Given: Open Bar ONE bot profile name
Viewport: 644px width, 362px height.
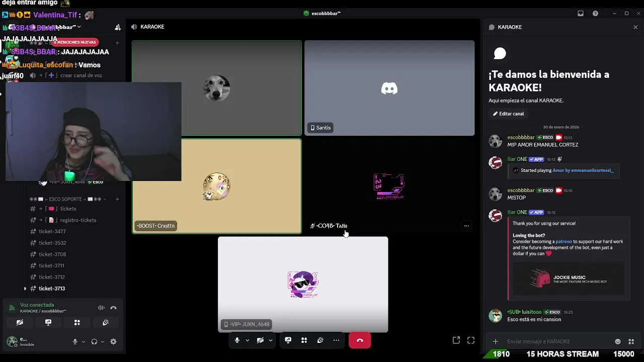Looking at the screenshot, I should click(517, 159).
